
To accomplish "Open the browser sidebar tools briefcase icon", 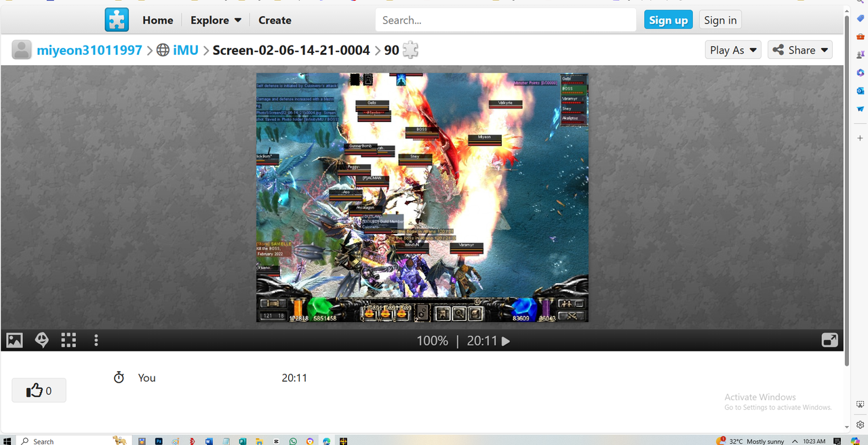I will (x=860, y=37).
